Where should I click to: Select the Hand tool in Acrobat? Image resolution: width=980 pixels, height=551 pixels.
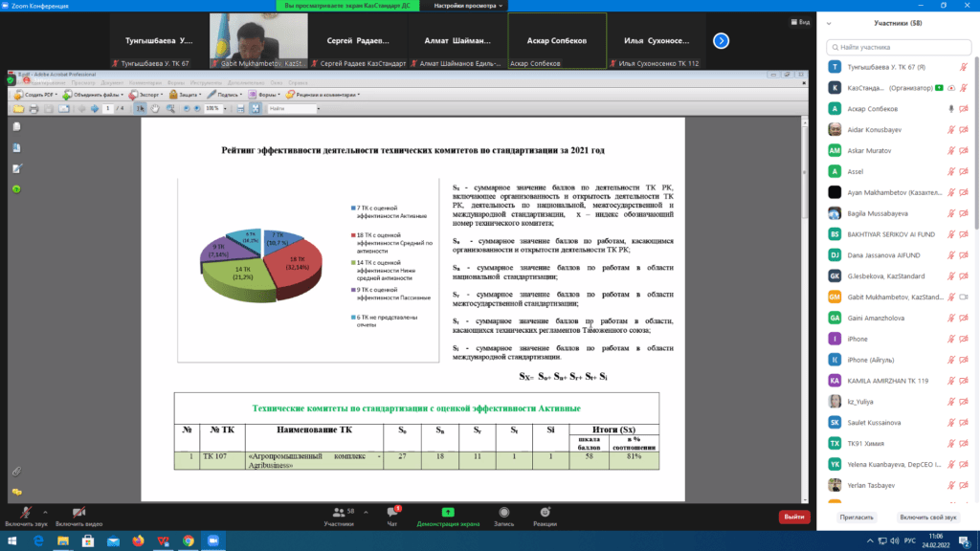point(155,109)
